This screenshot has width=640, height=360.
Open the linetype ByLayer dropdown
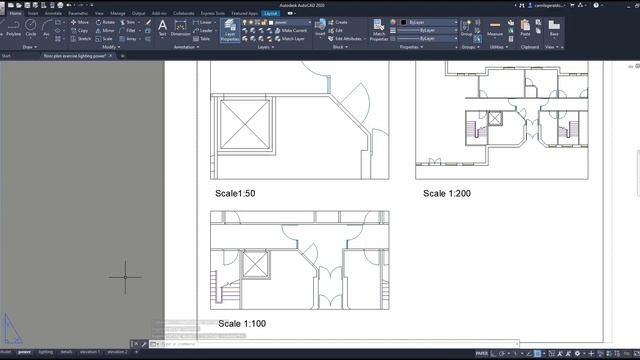point(456,38)
